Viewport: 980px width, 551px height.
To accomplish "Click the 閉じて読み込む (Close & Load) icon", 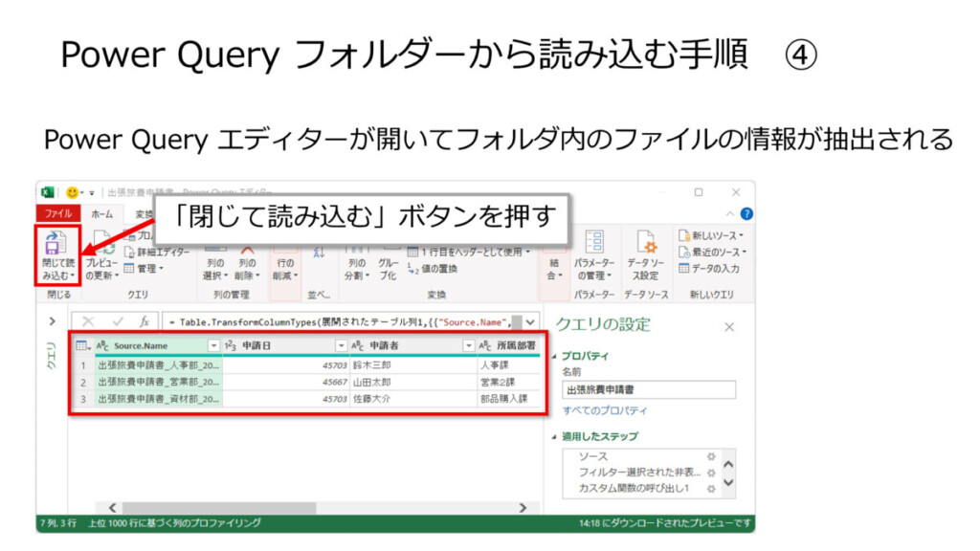I will click(55, 242).
